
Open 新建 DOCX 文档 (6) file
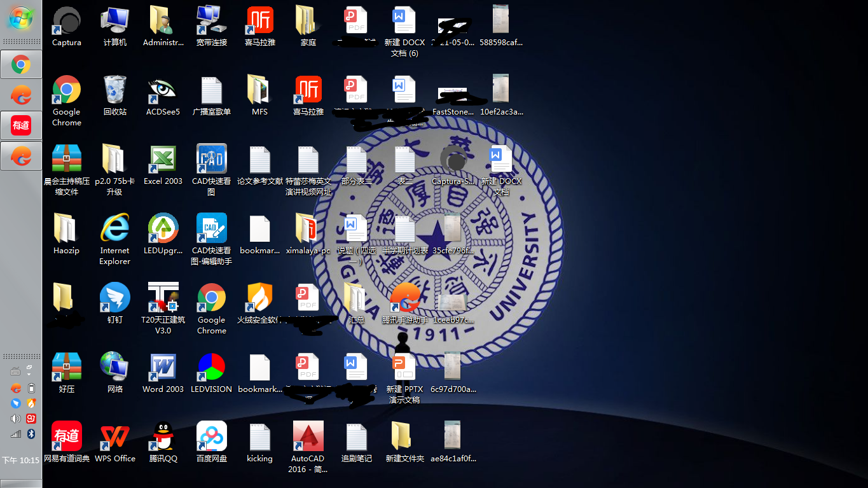[404, 32]
